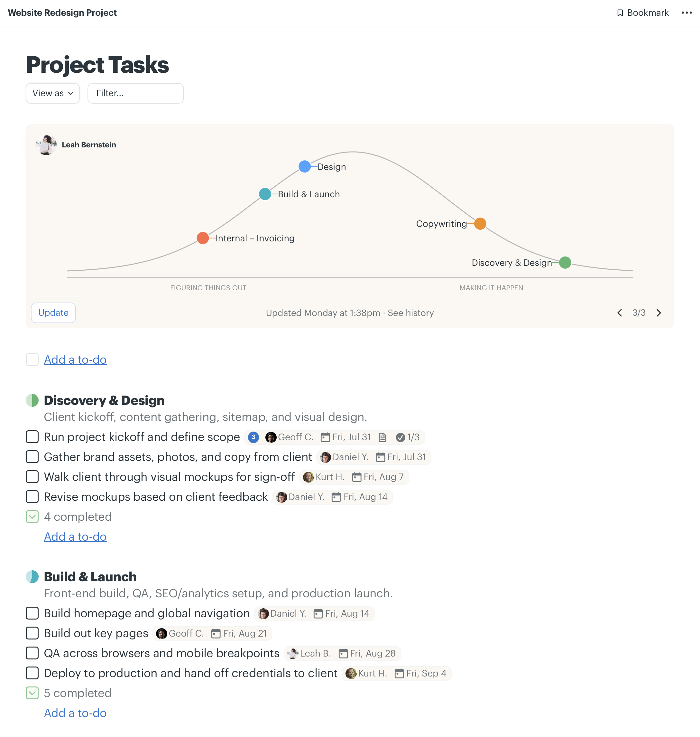Click the Bookmark icon in header

coord(620,13)
